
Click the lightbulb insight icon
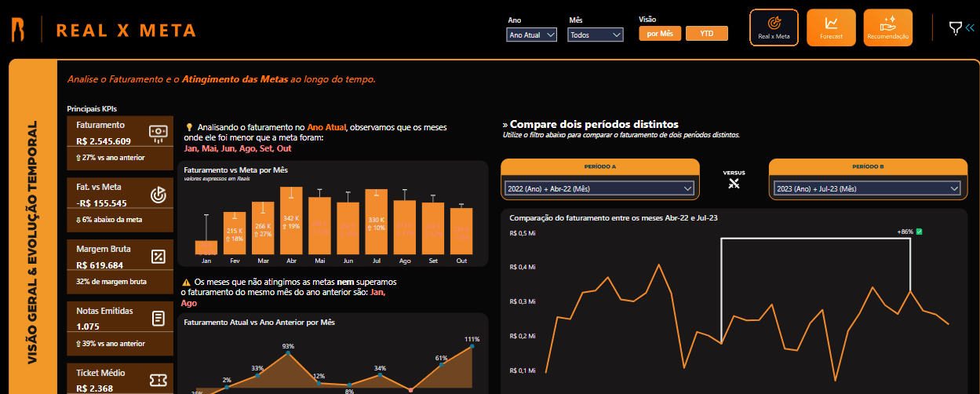pos(189,127)
